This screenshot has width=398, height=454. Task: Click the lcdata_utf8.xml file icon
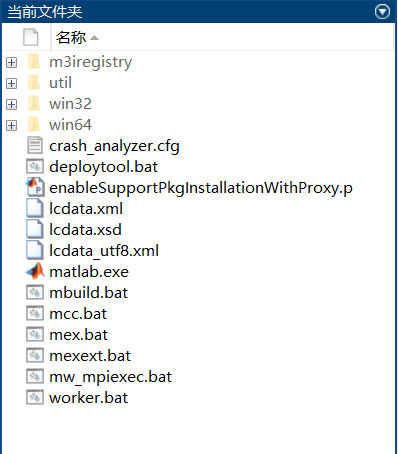pyautogui.click(x=35, y=250)
